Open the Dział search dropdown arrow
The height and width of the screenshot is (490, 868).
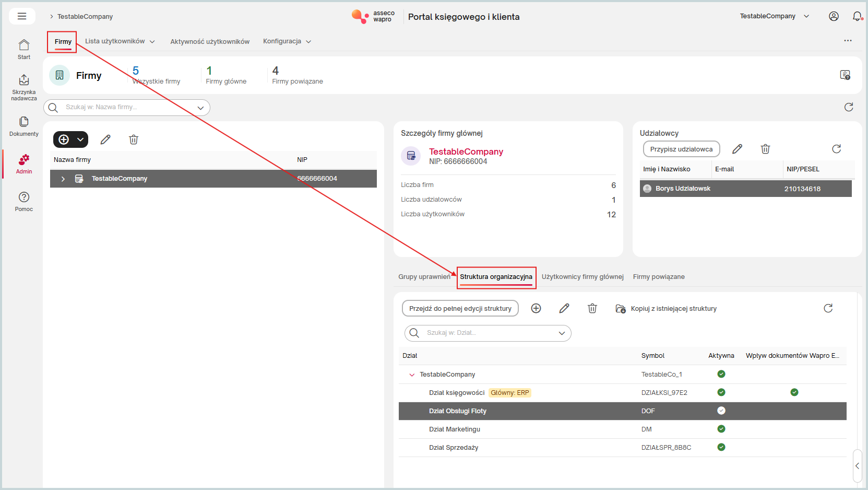pyautogui.click(x=562, y=333)
